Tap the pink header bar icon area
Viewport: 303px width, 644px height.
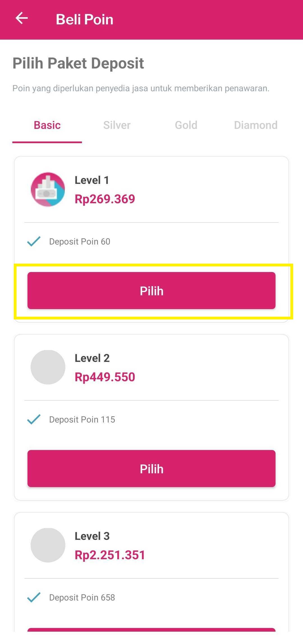pyautogui.click(x=151, y=19)
